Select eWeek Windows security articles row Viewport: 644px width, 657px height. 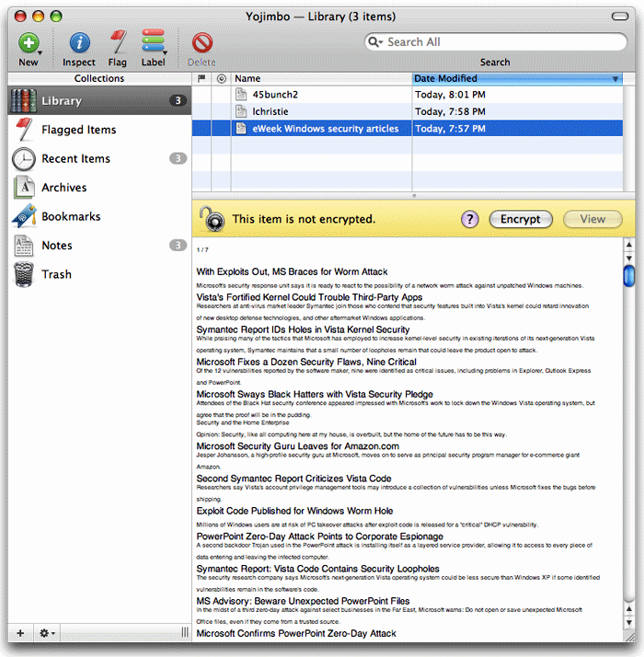[408, 129]
